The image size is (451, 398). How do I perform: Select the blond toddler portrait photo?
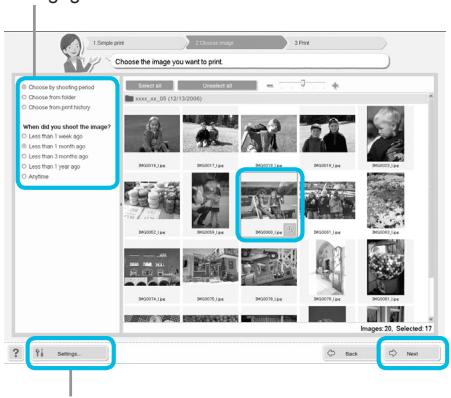pyautogui.click(x=385, y=134)
